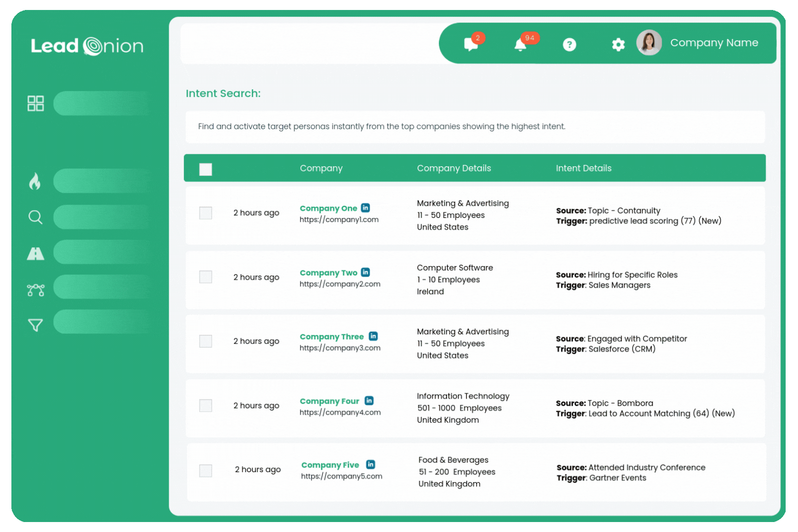Click the road icon in sidebar

click(x=35, y=254)
